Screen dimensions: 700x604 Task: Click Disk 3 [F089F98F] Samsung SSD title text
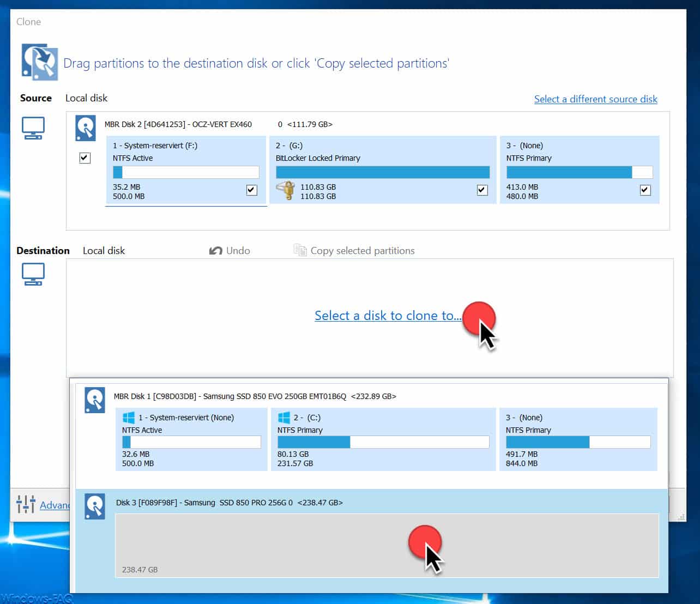[230, 503]
